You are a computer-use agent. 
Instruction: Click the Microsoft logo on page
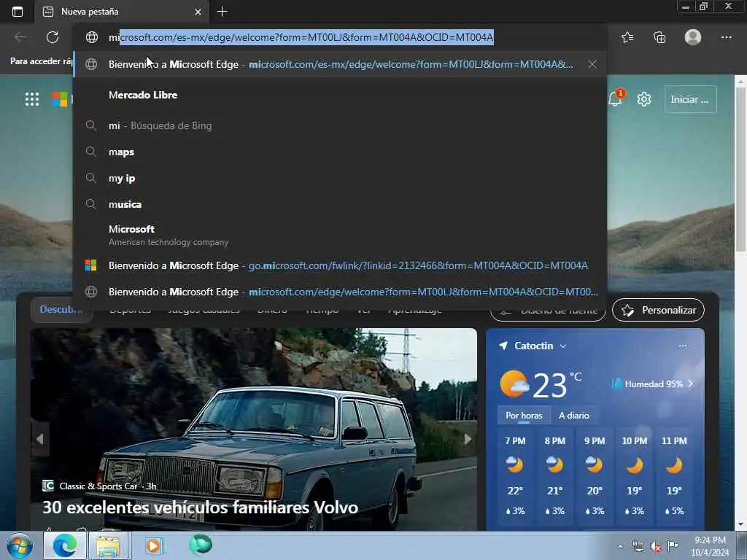tap(60, 99)
